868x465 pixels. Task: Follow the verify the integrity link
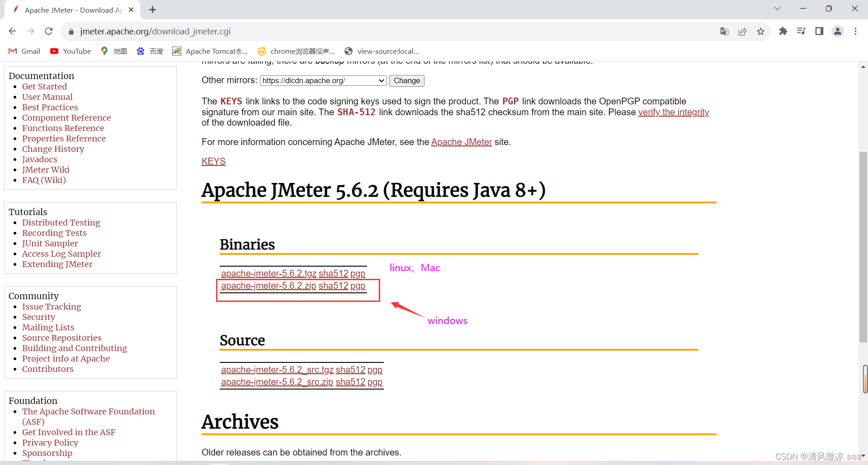674,112
